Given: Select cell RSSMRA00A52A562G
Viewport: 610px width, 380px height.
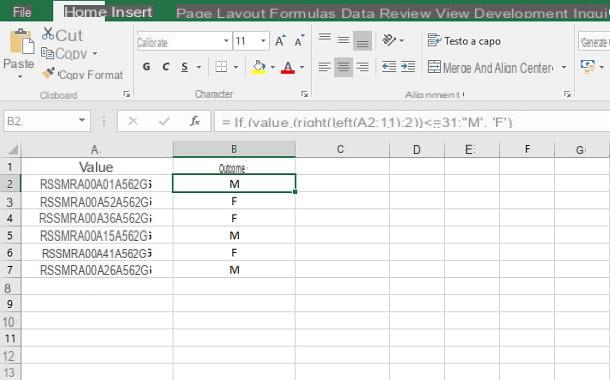Looking at the screenshot, I should click(x=97, y=201).
